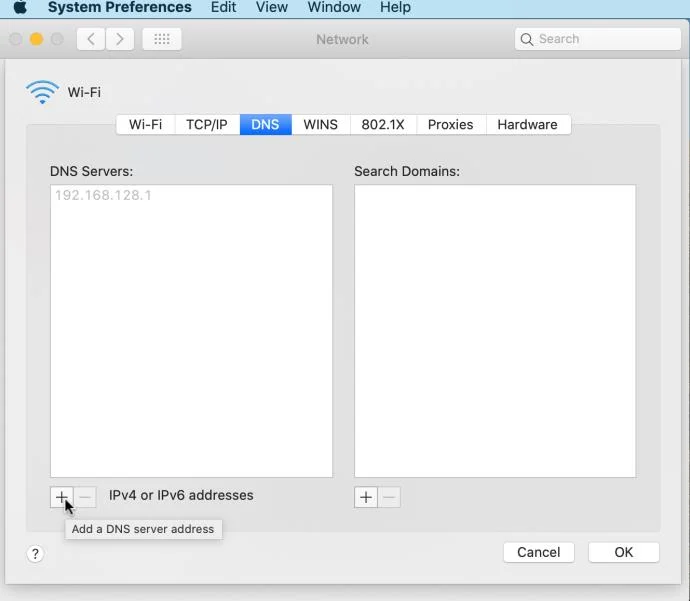This screenshot has width=690, height=601.
Task: Remove search domain with minus button
Action: coord(389,497)
